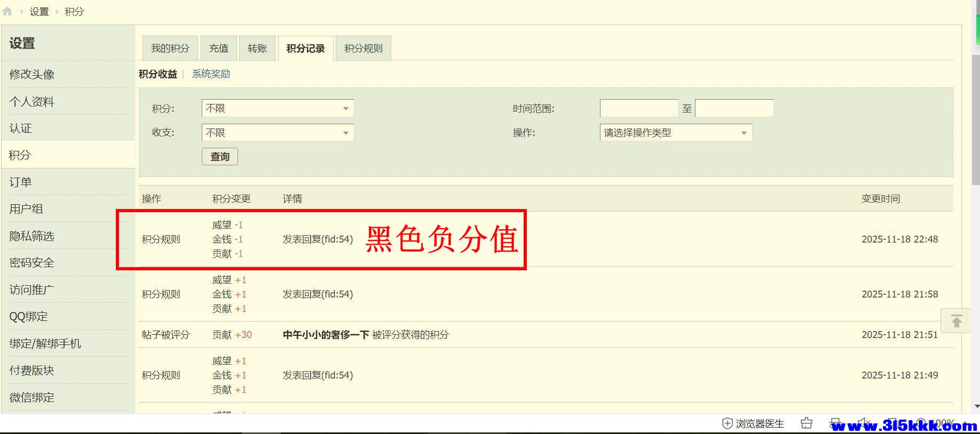Viewport: 980px width, 434px height.
Task: Click the 设置 breadcrumb link
Action: tap(39, 11)
